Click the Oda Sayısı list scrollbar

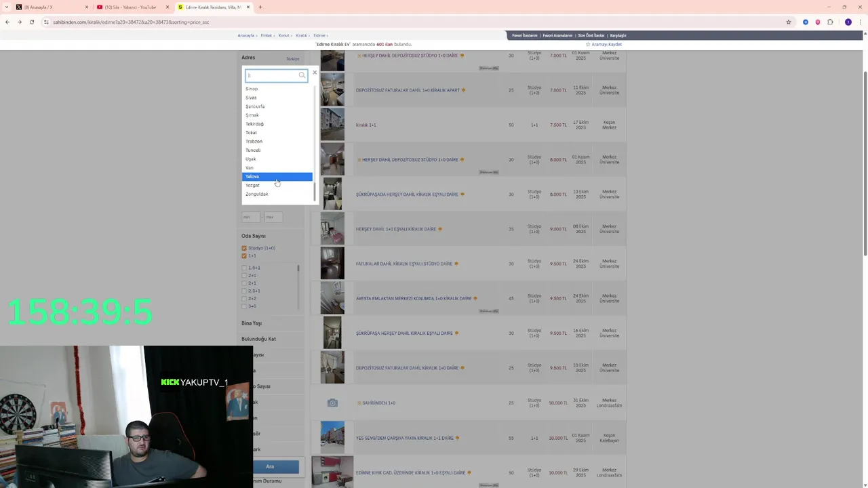pos(298,268)
